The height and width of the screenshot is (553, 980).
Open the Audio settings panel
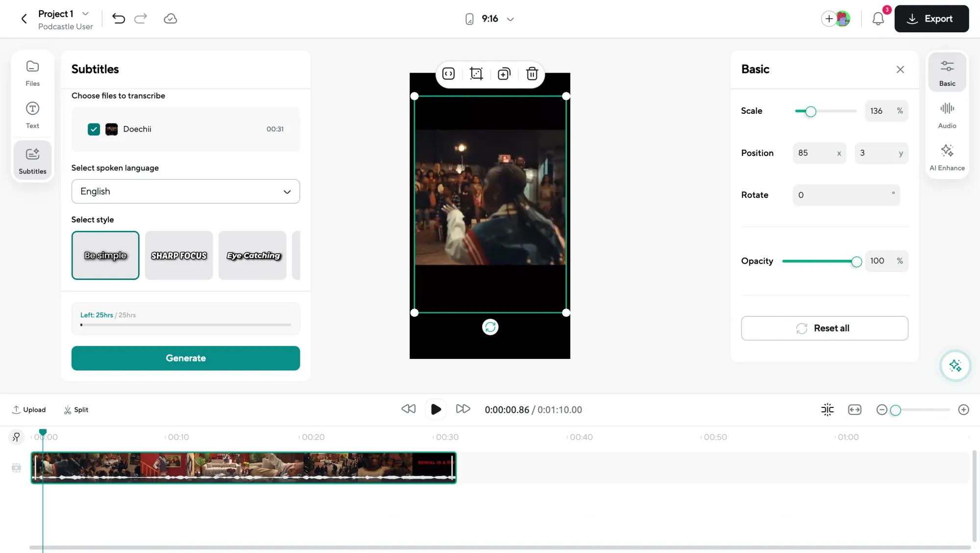click(946, 115)
